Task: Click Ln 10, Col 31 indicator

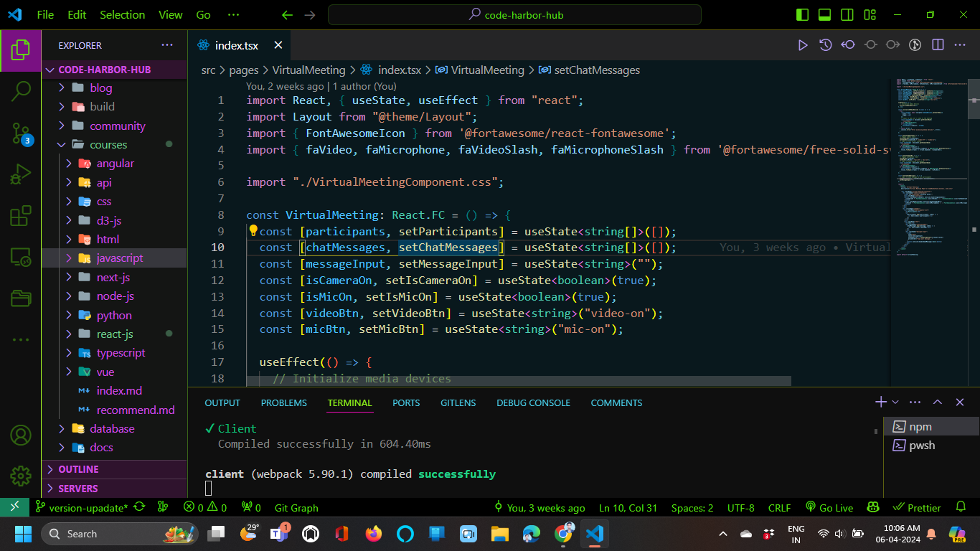Action: (x=628, y=507)
